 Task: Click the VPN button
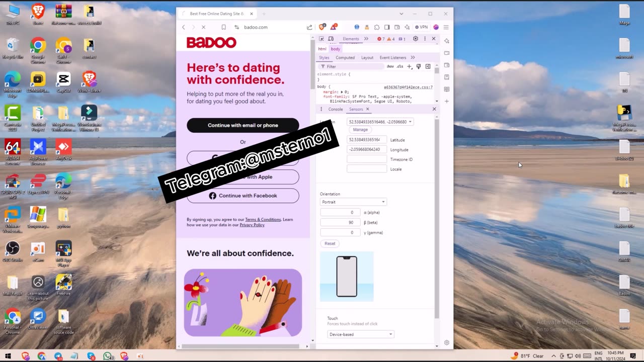[x=422, y=27]
